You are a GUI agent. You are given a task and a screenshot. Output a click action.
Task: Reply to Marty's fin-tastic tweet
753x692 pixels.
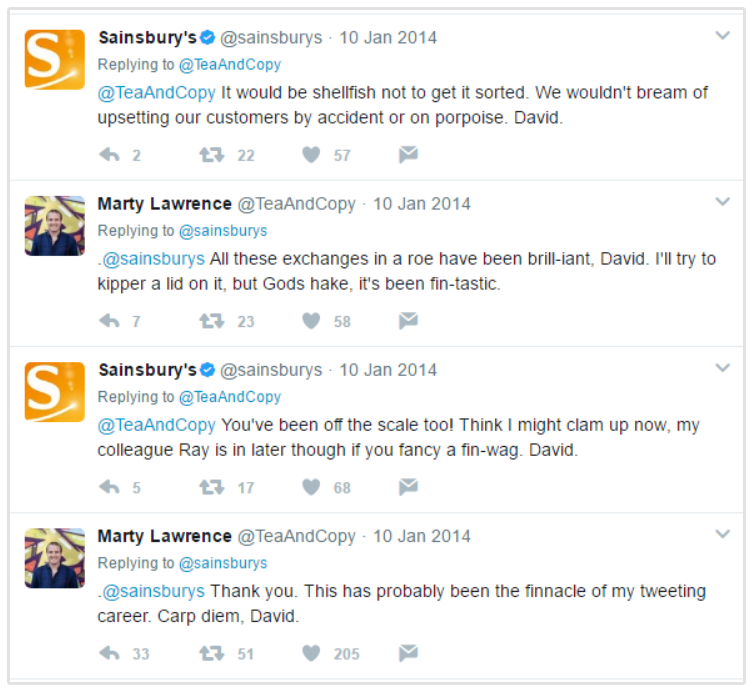[110, 321]
